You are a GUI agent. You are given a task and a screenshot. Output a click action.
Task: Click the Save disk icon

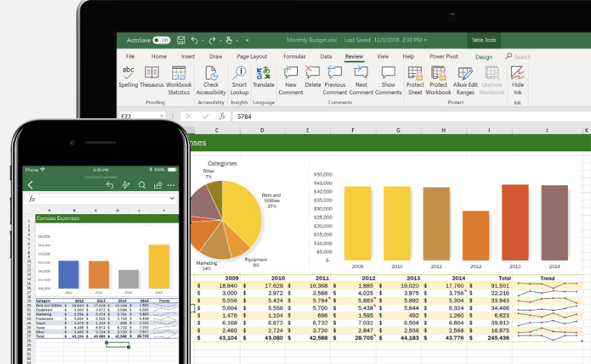(181, 40)
